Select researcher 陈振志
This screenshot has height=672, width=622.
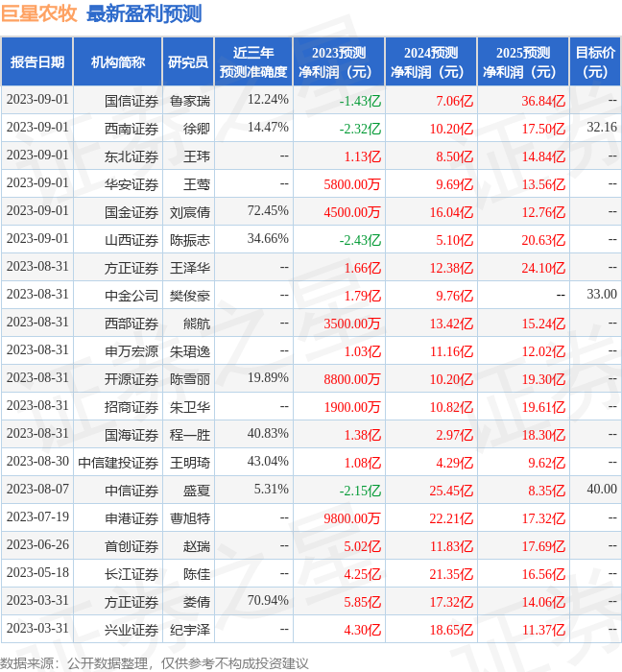point(190,240)
